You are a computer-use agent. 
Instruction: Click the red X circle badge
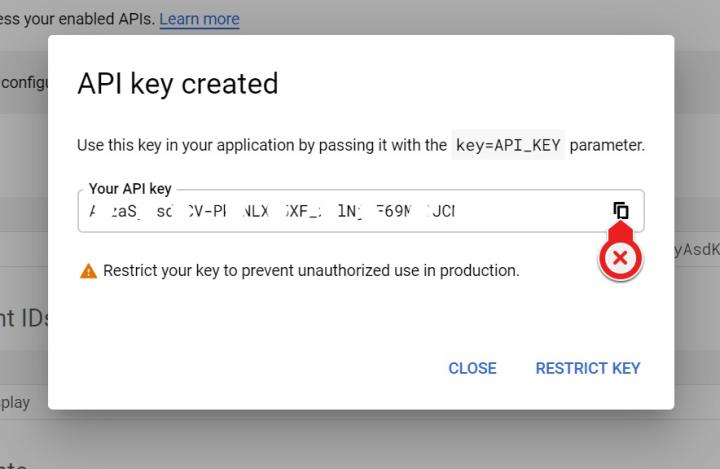(x=620, y=258)
